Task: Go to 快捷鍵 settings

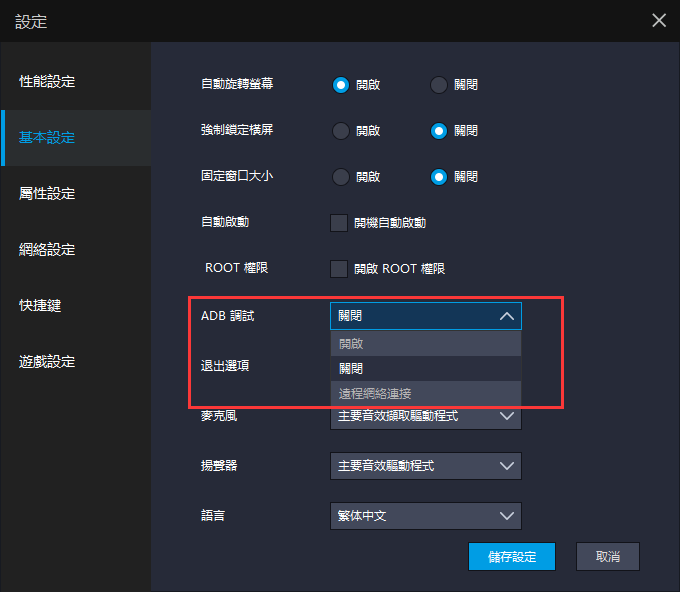Action: point(40,305)
